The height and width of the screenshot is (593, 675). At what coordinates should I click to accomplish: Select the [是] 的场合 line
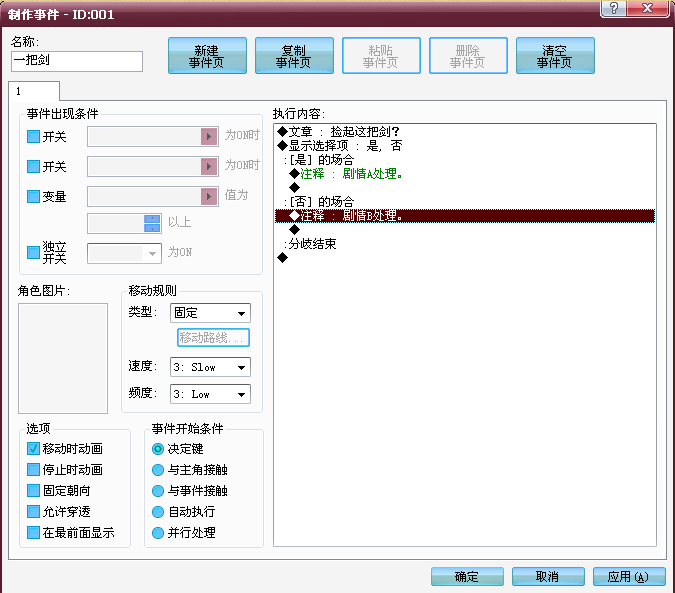(465, 160)
